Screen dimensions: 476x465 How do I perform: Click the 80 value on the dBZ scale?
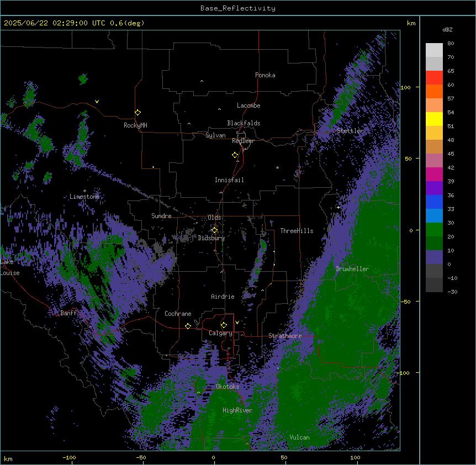click(451, 44)
